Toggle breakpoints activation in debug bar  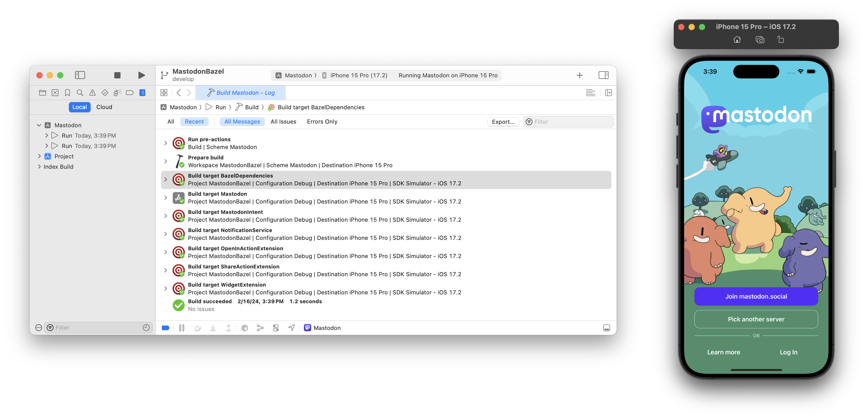pos(165,328)
